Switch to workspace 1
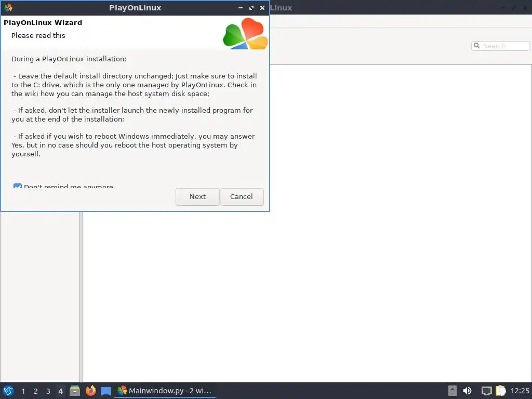The height and width of the screenshot is (399, 532). (23, 391)
